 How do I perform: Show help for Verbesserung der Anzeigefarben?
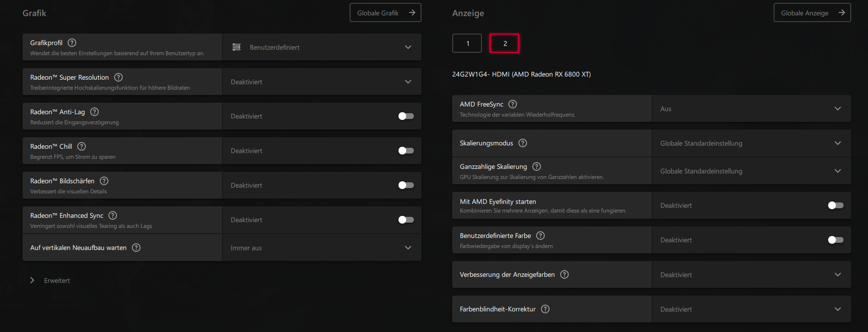(564, 274)
